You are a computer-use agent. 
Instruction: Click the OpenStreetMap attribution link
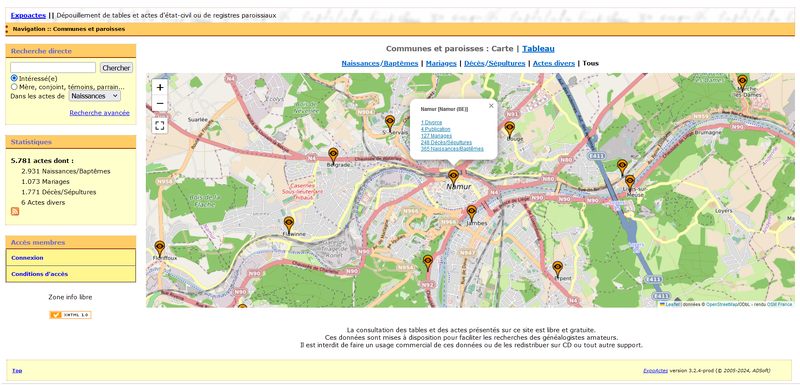click(721, 304)
